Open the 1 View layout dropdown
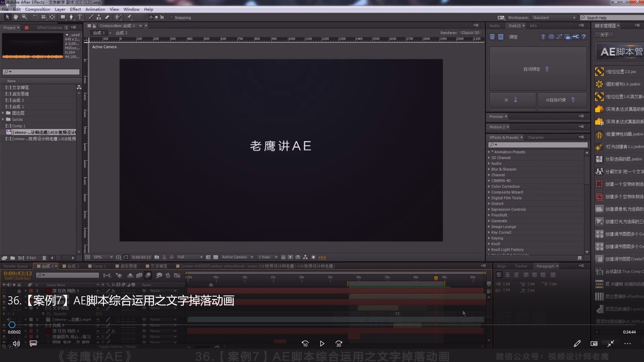 click(268, 257)
